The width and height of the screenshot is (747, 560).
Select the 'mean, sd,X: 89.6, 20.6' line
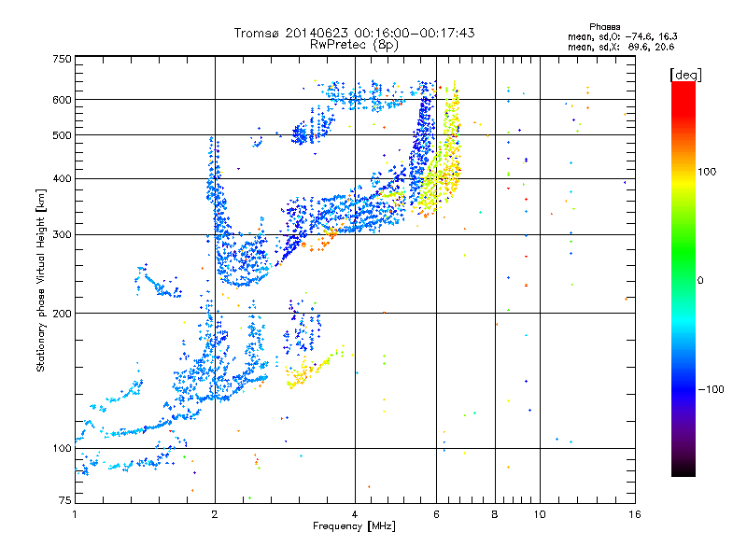(x=621, y=47)
